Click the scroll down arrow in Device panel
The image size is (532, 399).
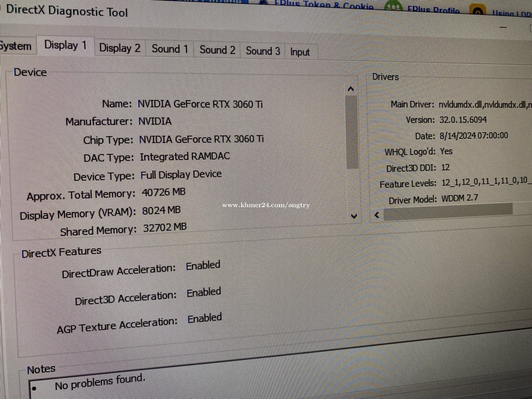pos(354,216)
